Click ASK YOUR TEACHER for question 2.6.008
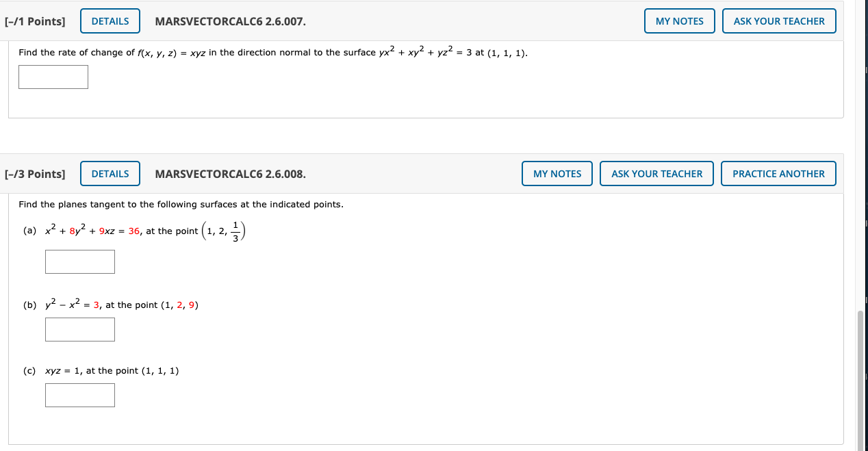 (656, 174)
